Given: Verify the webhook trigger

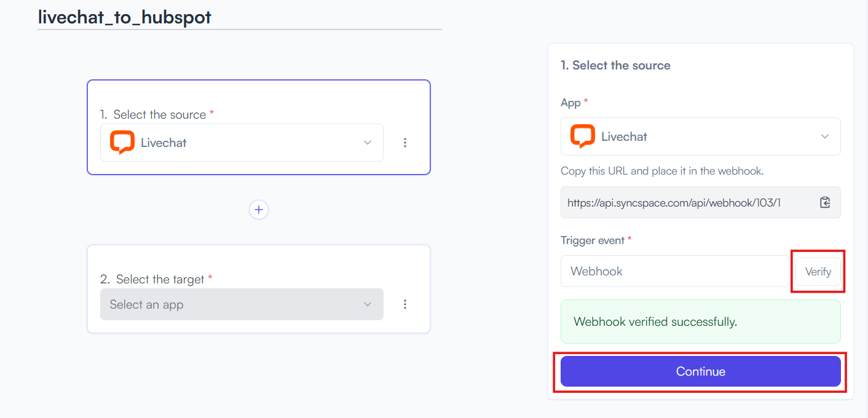Looking at the screenshot, I should (818, 271).
